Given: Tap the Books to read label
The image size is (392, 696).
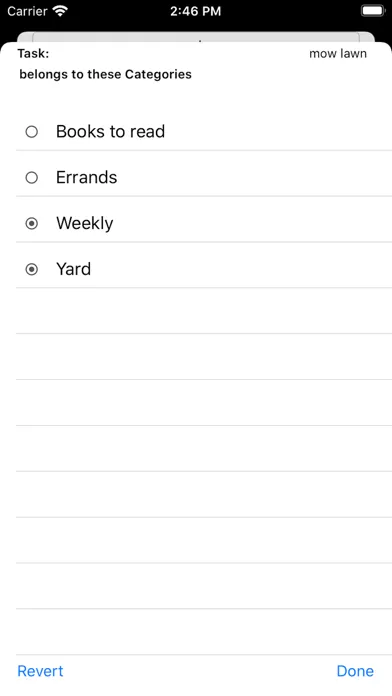Looking at the screenshot, I should point(111,131).
